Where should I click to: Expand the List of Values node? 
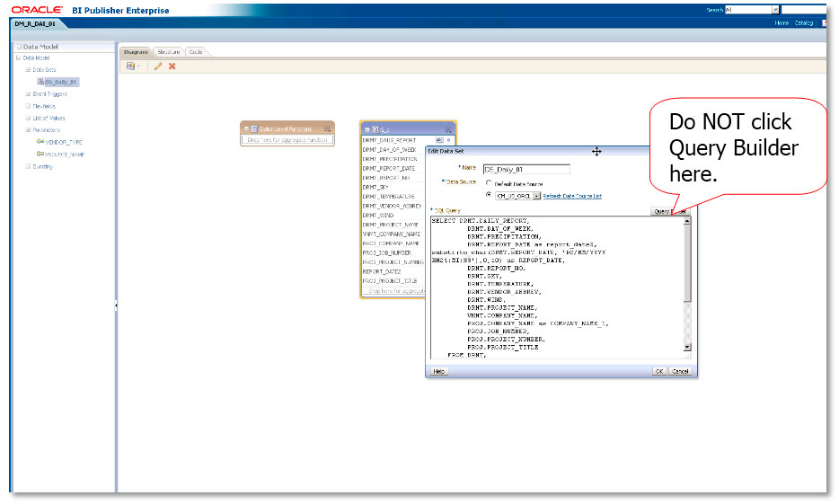[28, 118]
